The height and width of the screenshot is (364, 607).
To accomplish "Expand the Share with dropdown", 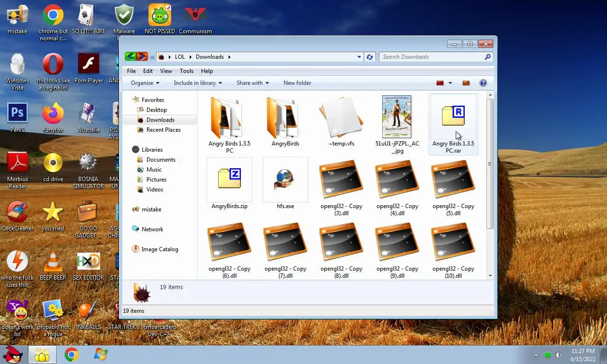I will click(x=253, y=83).
